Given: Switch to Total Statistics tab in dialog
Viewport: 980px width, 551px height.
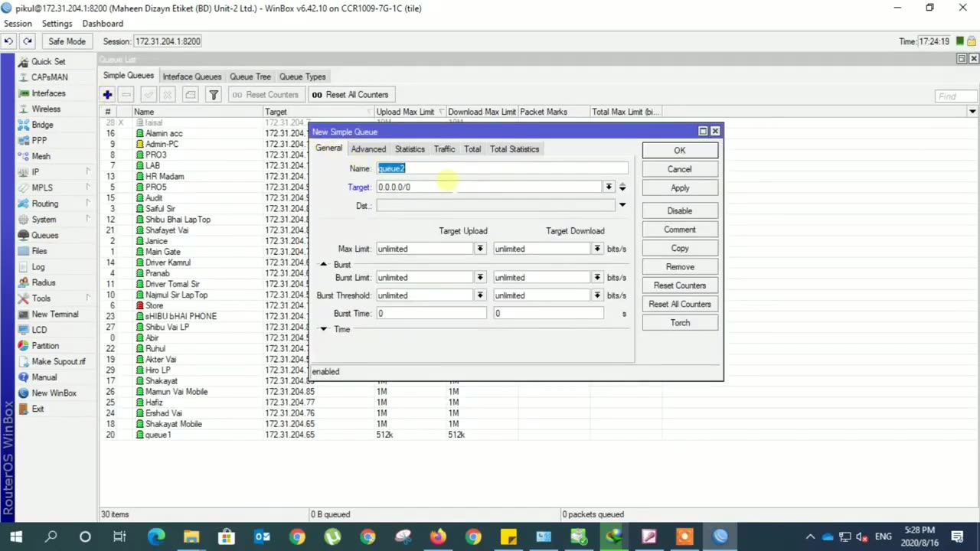Looking at the screenshot, I should click(x=514, y=149).
